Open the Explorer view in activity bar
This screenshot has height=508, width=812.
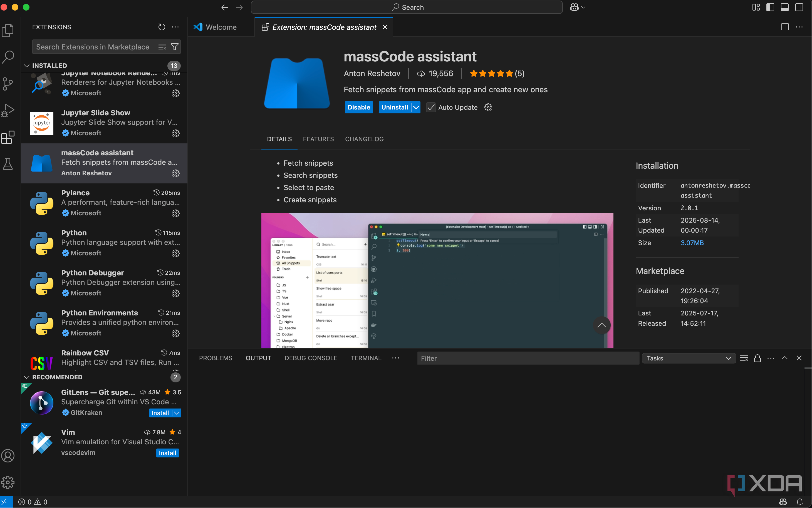[8, 31]
